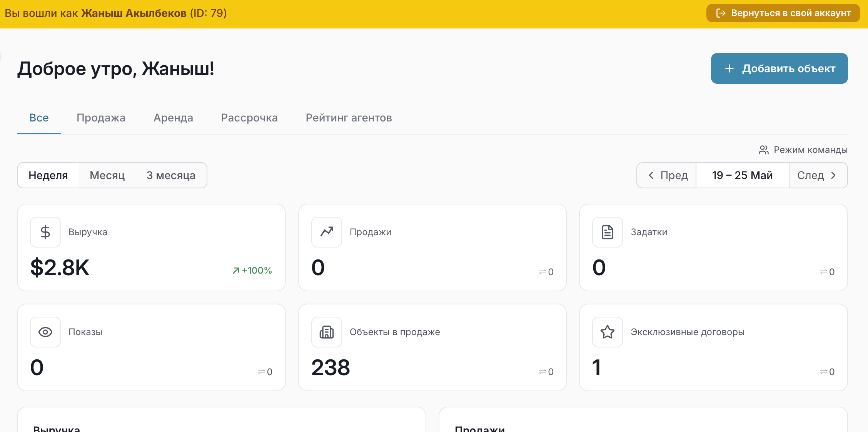Open the Рассрочка tab

click(x=249, y=118)
